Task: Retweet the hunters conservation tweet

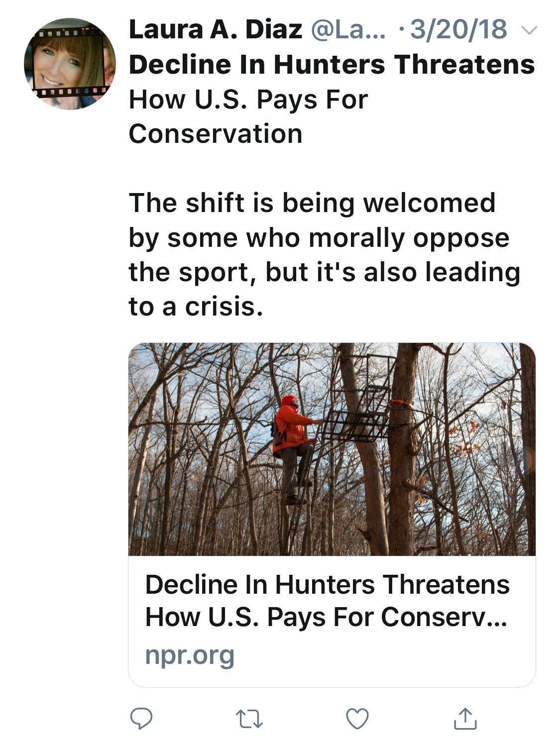Action: (x=249, y=719)
